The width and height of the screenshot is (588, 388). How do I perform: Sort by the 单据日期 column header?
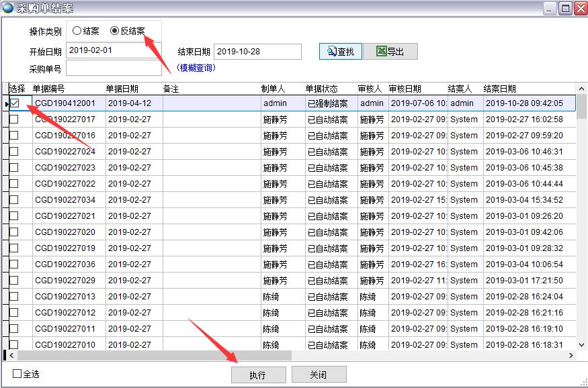click(x=132, y=89)
